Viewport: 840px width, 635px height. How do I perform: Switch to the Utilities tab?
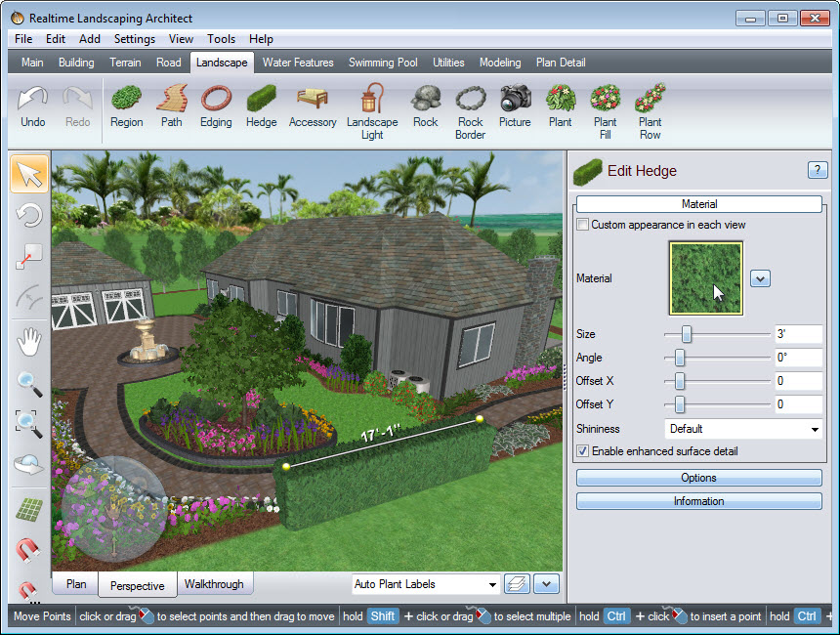tap(448, 63)
